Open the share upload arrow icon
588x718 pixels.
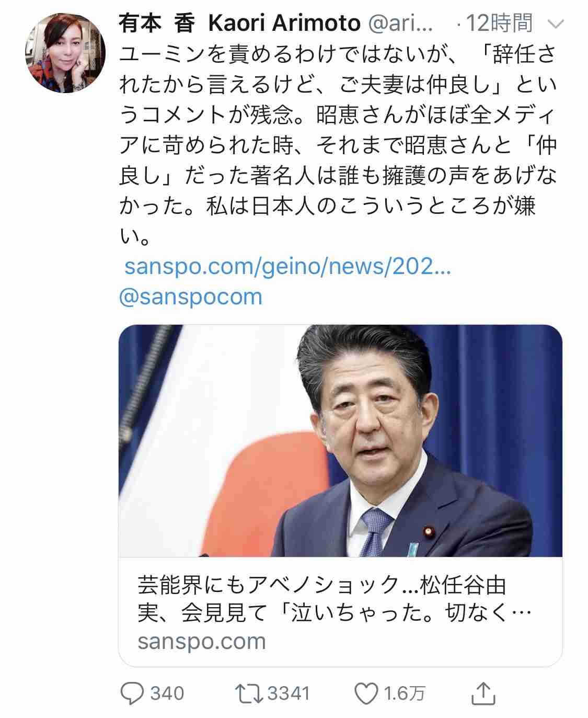coord(483,693)
